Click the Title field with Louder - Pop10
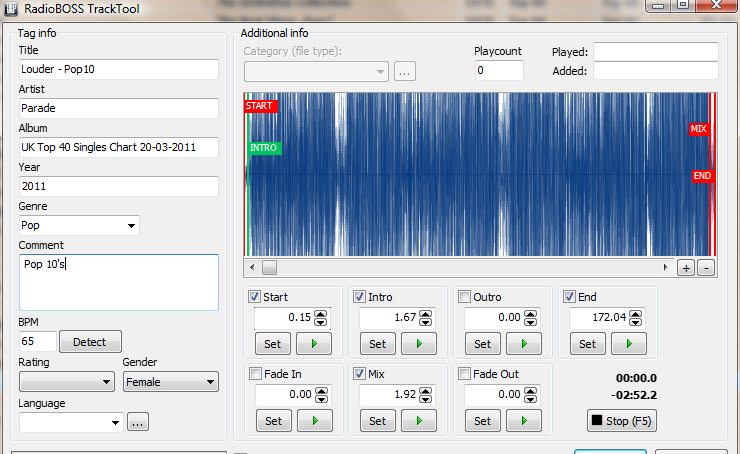Screen dimensions: 740x454 (119, 69)
